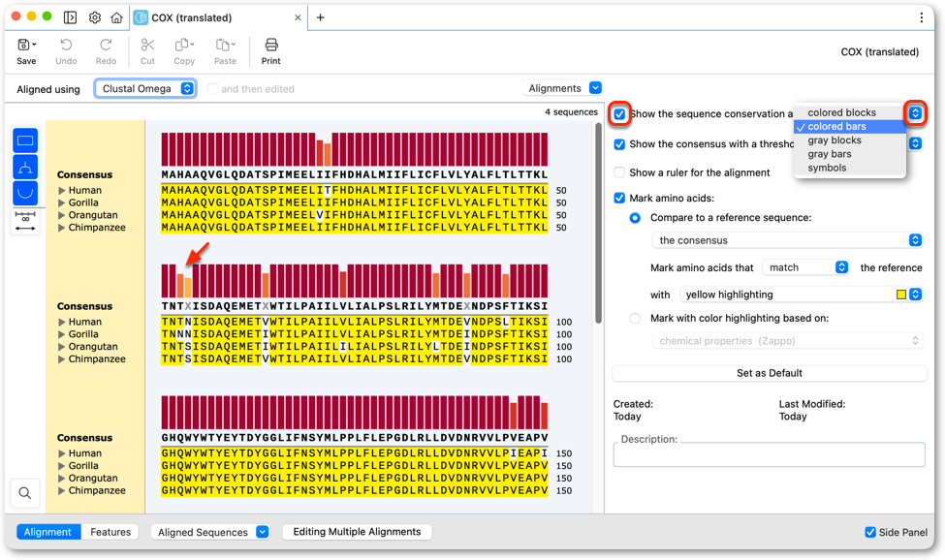Expand Human in the first alignment block
This screenshot has height=560, width=945.
(61, 190)
